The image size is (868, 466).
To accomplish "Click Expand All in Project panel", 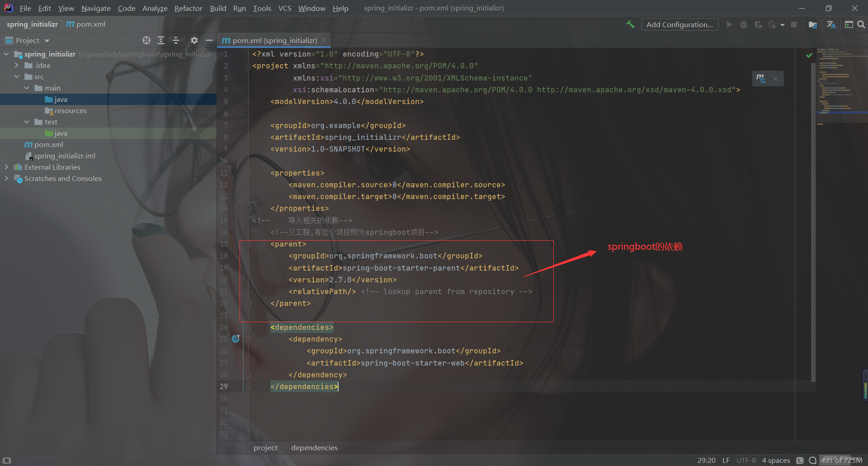I will 161,40.
